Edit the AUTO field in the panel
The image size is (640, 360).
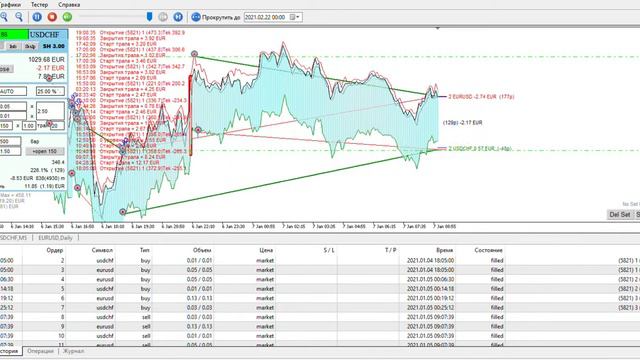coord(13,91)
